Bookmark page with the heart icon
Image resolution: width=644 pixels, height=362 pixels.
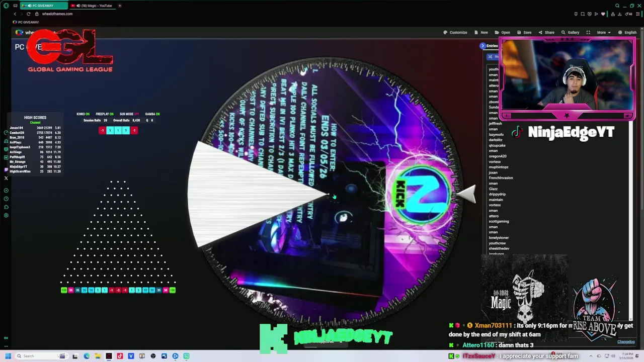[x=603, y=14]
